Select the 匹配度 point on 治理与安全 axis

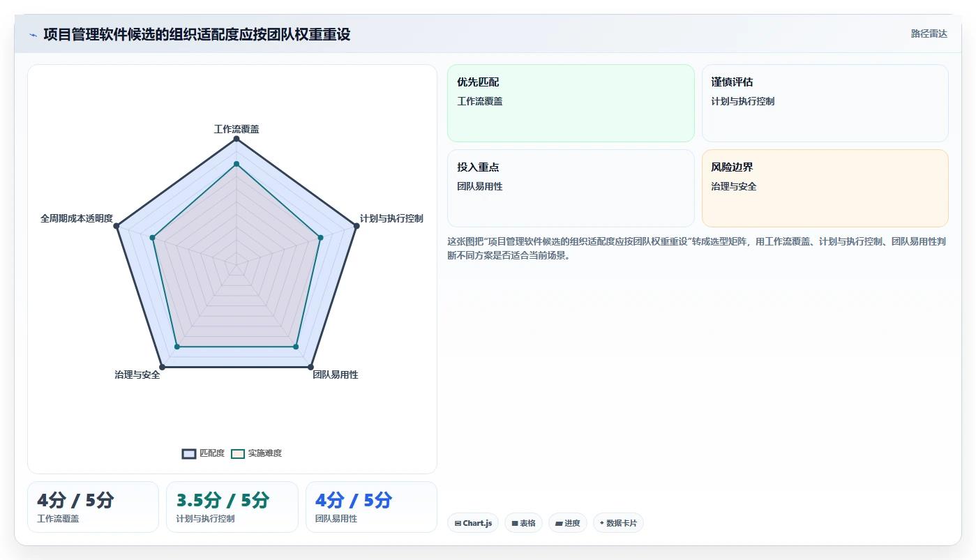[163, 366]
